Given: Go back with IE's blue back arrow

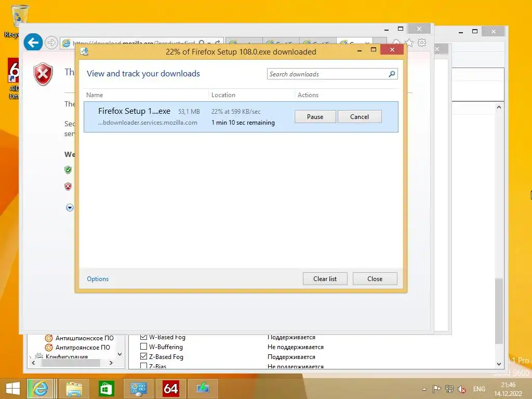Looking at the screenshot, I should click(33, 43).
